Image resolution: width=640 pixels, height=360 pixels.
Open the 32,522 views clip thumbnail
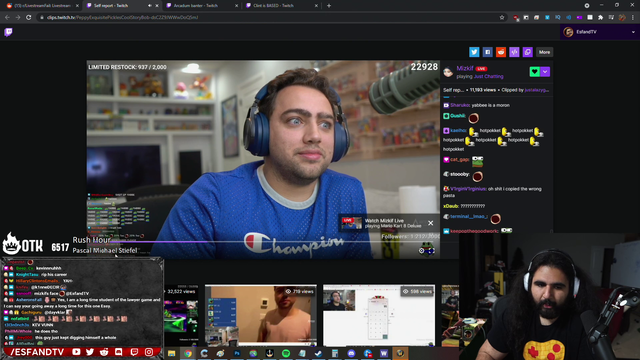(181, 315)
